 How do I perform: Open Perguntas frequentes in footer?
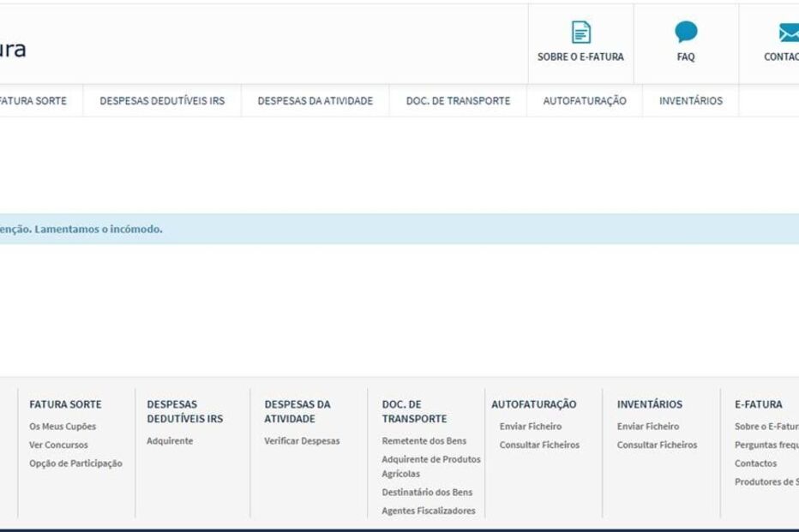[x=771, y=445]
